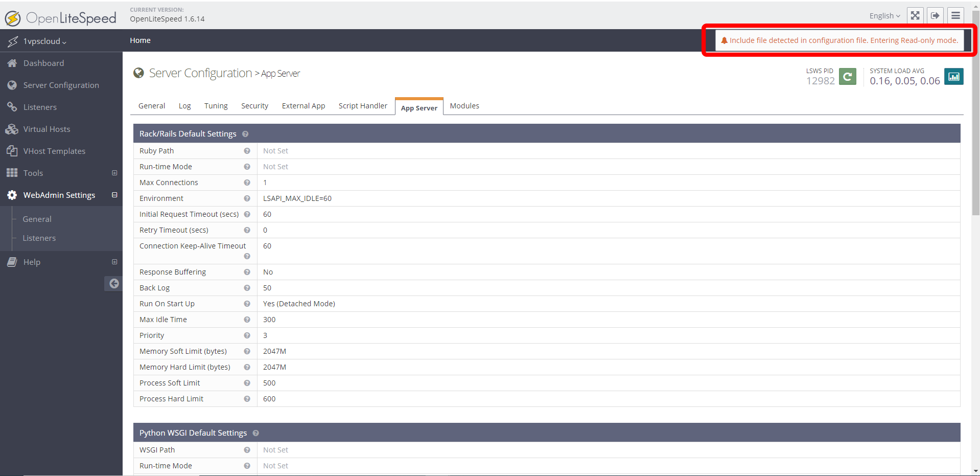Toggle fullscreen mode icon
The image size is (980, 476).
pos(915,15)
